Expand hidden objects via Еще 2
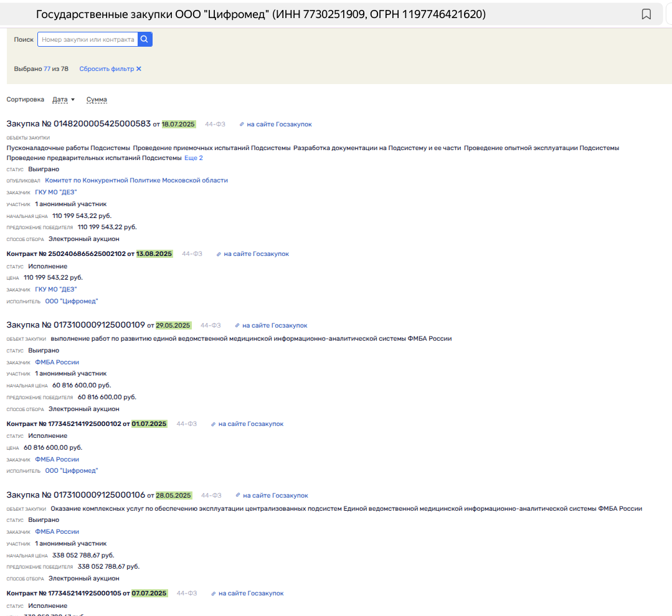Screen dimensions: 672x616 193,158
